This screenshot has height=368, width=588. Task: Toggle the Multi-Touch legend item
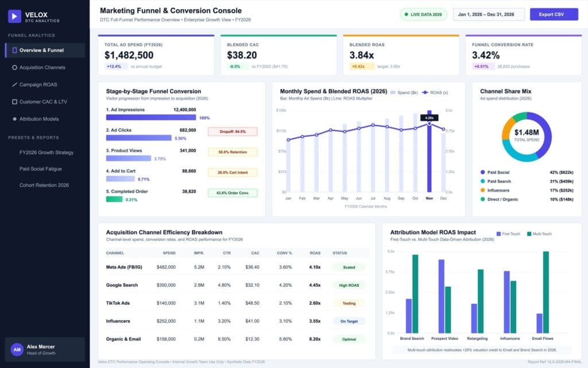tap(539, 234)
